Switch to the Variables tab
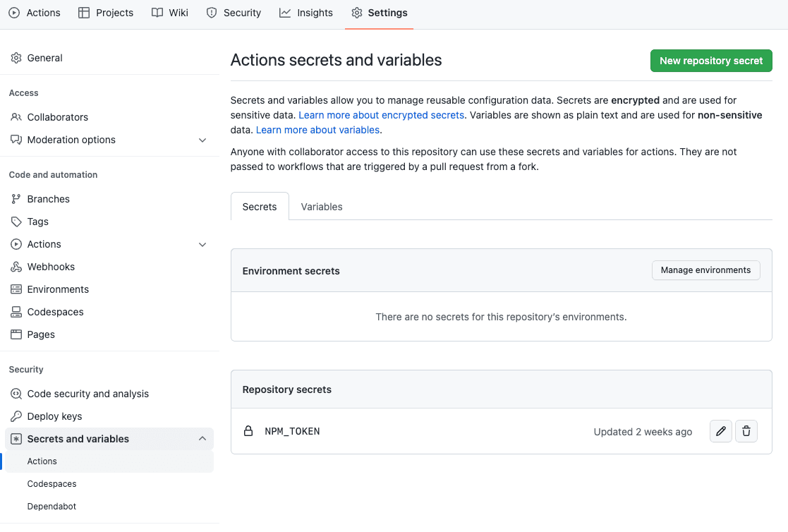 [322, 207]
